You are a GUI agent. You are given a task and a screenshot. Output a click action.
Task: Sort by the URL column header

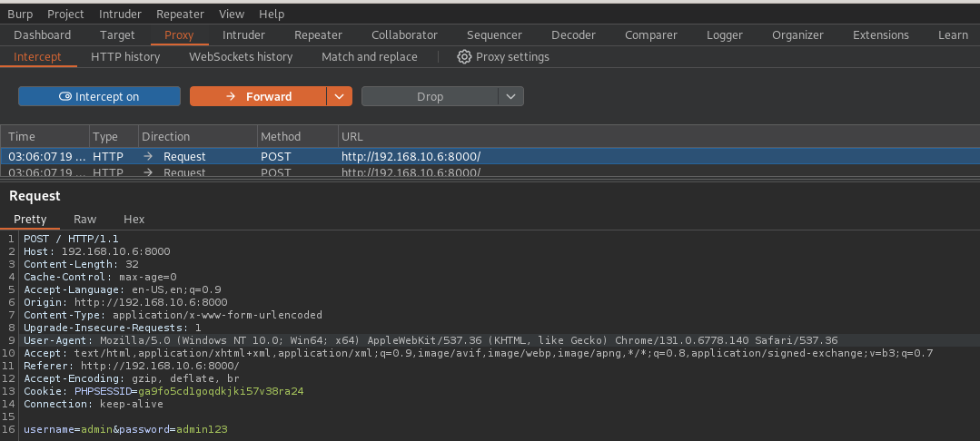click(658, 136)
